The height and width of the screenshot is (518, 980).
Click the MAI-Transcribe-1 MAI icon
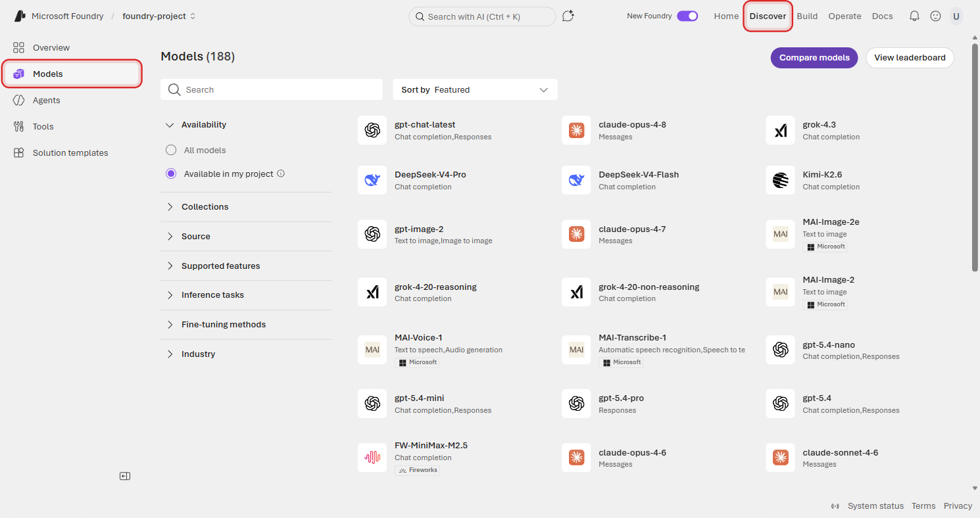pos(576,350)
